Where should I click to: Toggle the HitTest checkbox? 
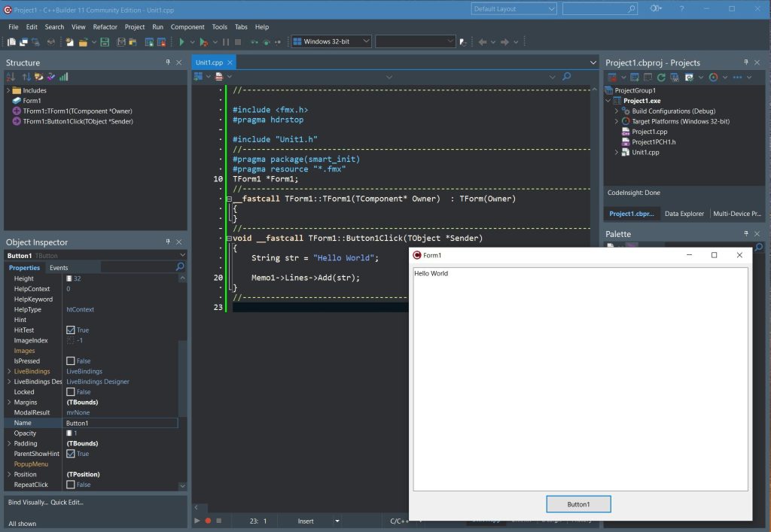70,330
